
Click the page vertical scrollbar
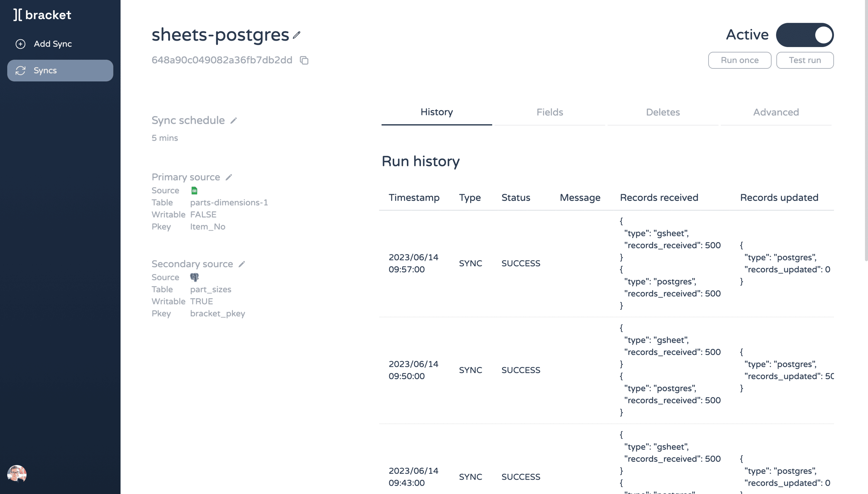(x=866, y=130)
